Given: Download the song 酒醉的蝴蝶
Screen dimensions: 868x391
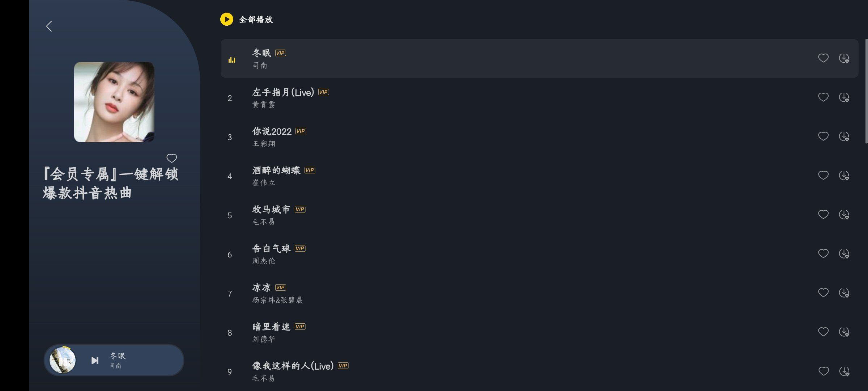Looking at the screenshot, I should (844, 176).
